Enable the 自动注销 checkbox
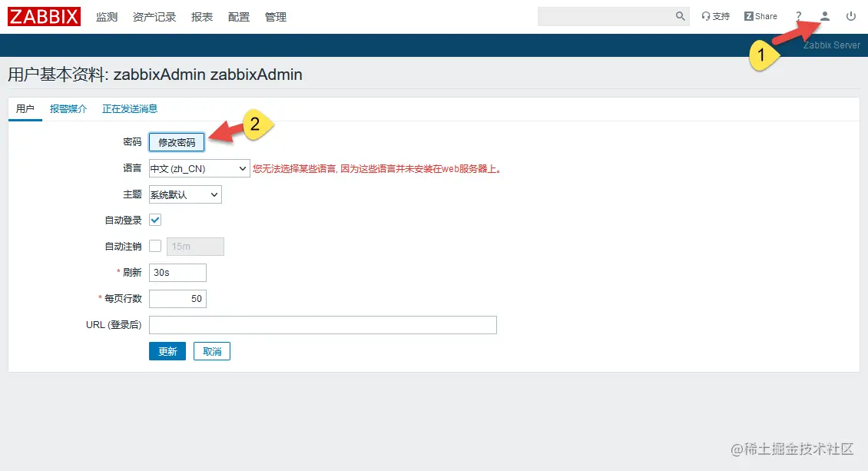This screenshot has width=868, height=471. click(154, 246)
